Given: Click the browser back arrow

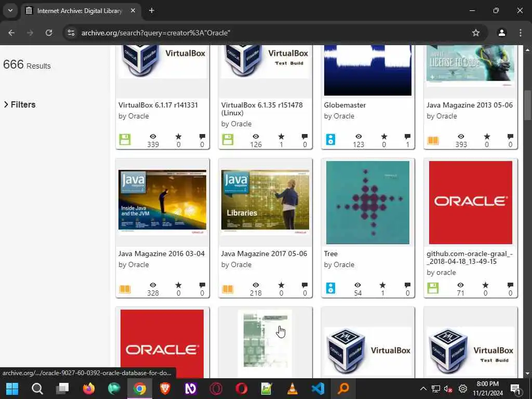Looking at the screenshot, I should pos(11,33).
